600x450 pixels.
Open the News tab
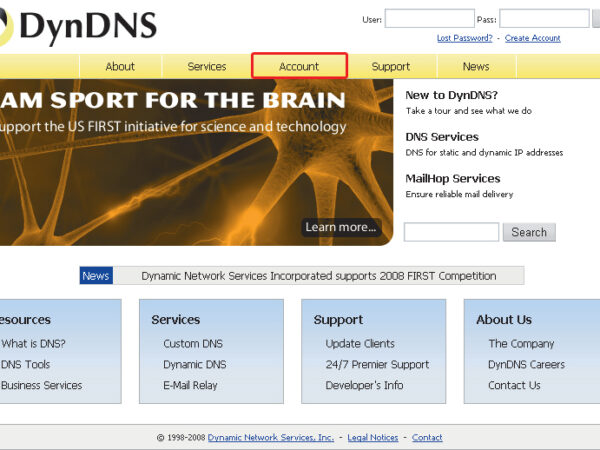pyautogui.click(x=476, y=67)
